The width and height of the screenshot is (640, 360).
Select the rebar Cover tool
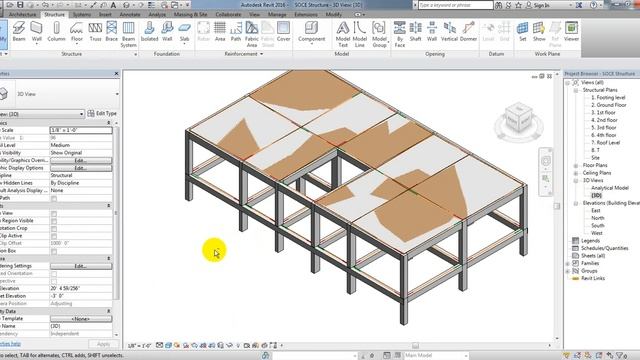click(x=283, y=32)
